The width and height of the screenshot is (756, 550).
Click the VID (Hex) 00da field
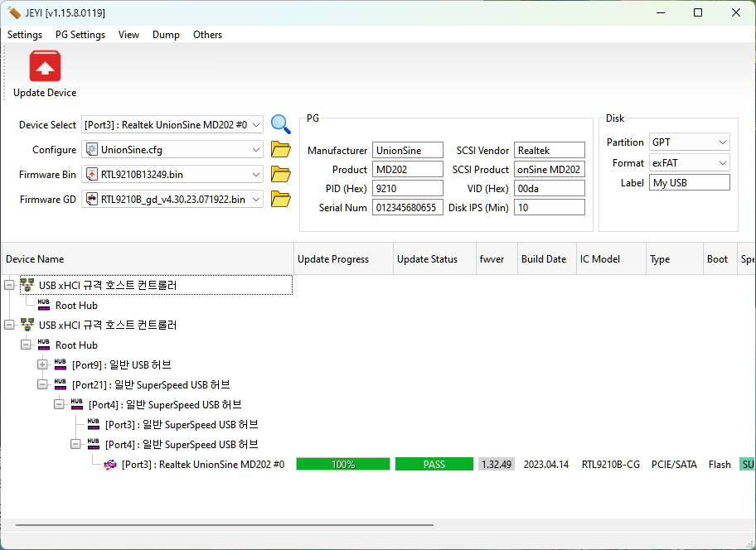click(549, 188)
